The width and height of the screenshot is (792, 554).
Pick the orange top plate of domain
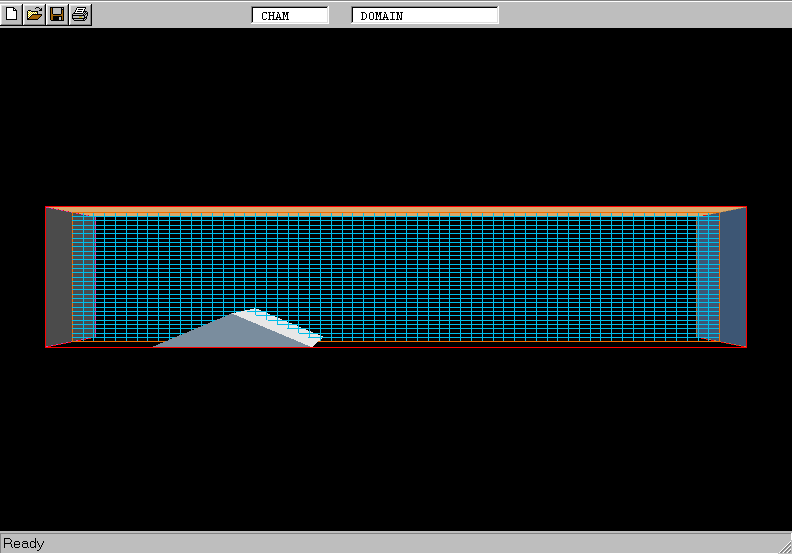pos(395,210)
